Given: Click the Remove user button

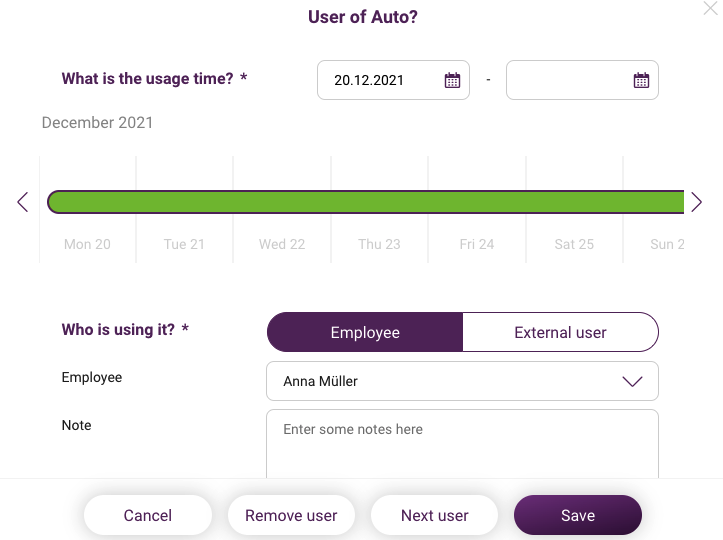Looking at the screenshot, I should point(291,515).
